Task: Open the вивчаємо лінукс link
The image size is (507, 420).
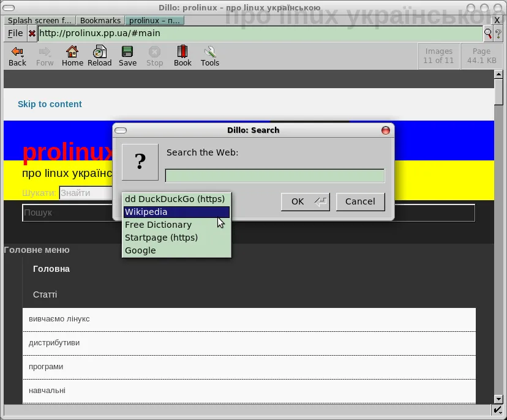Action: 59,319
